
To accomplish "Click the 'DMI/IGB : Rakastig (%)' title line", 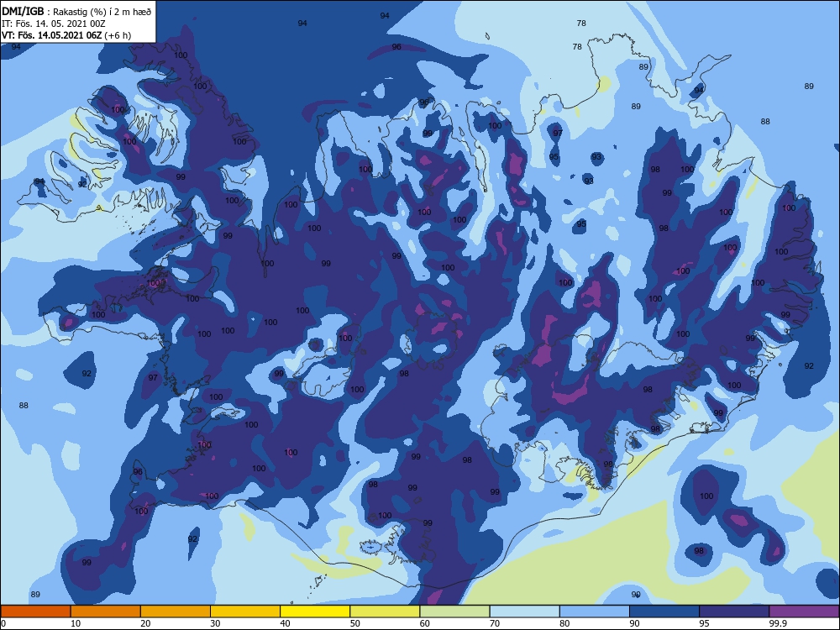I will (77, 12).
